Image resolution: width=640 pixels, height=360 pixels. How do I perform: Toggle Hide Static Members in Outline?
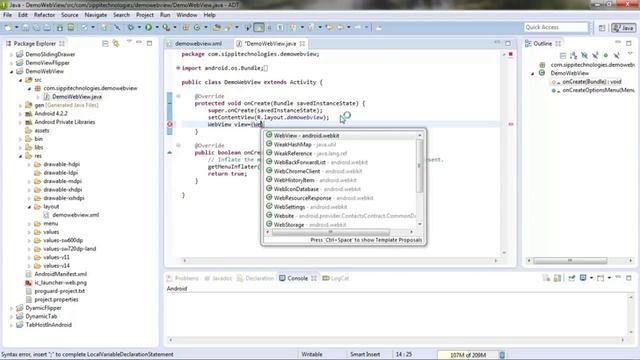[595, 55]
